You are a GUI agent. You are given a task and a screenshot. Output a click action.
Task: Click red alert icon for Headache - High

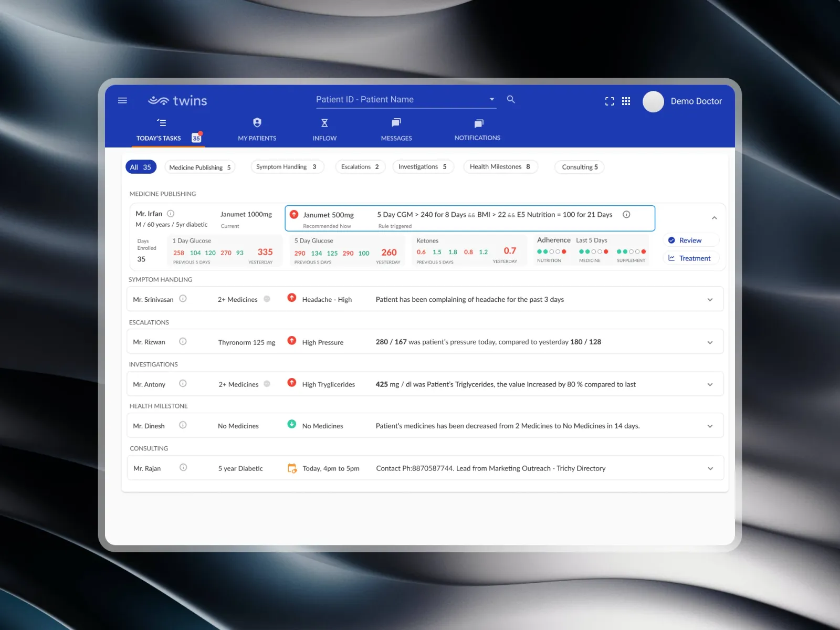pos(292,298)
